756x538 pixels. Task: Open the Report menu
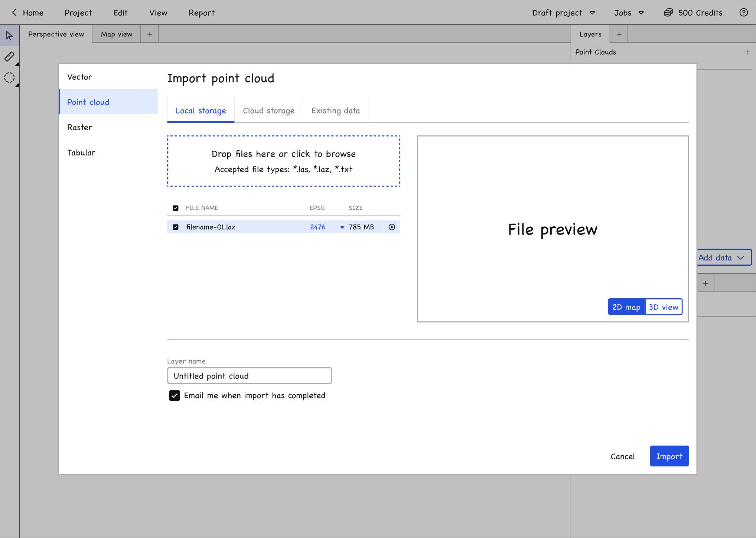[x=201, y=13]
